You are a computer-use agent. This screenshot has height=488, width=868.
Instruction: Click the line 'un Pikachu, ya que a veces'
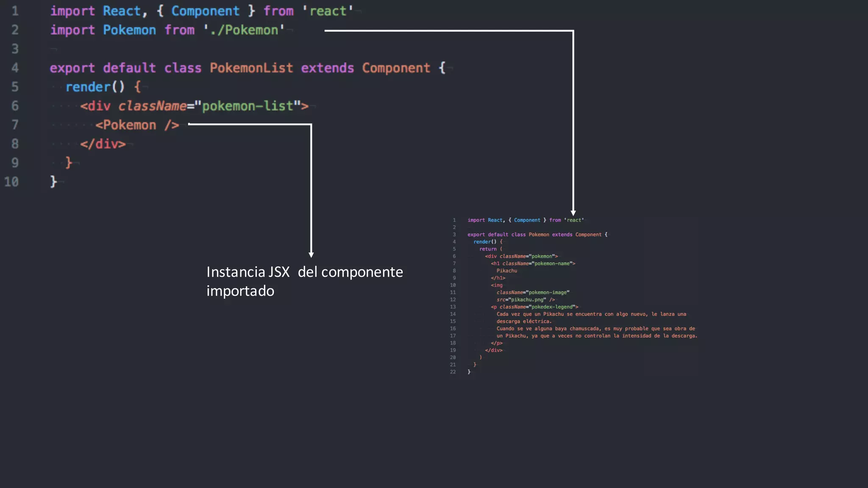pos(597,336)
